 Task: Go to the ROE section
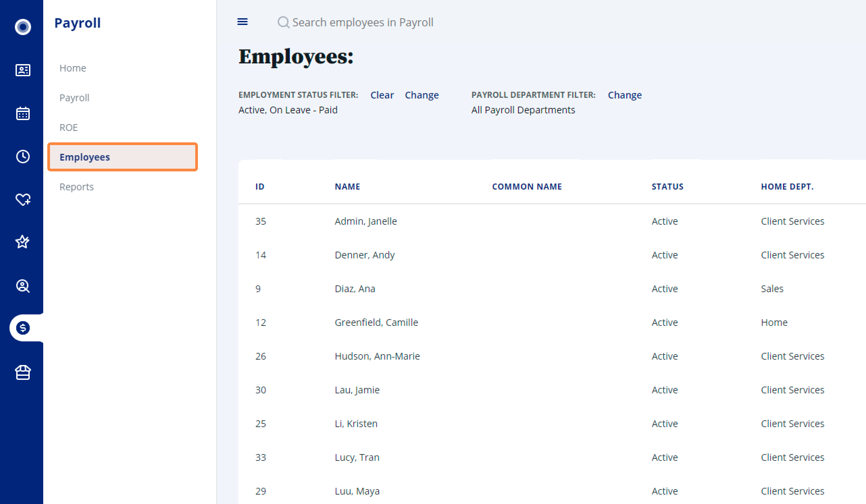click(x=68, y=127)
